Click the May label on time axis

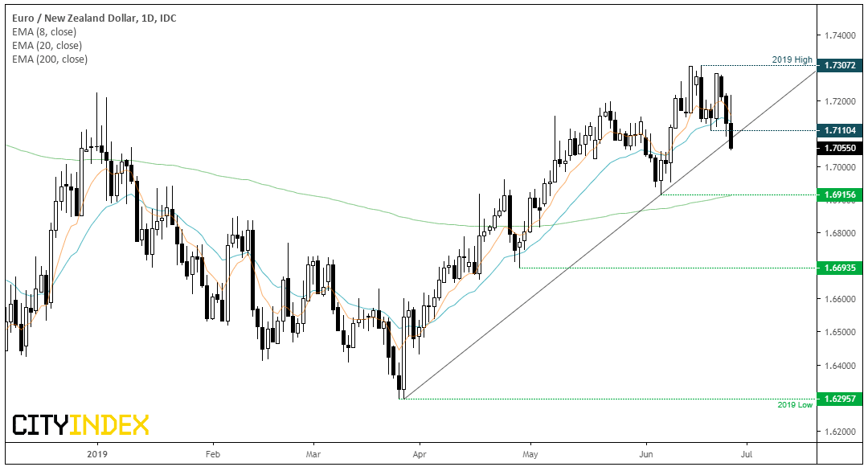coord(530,454)
